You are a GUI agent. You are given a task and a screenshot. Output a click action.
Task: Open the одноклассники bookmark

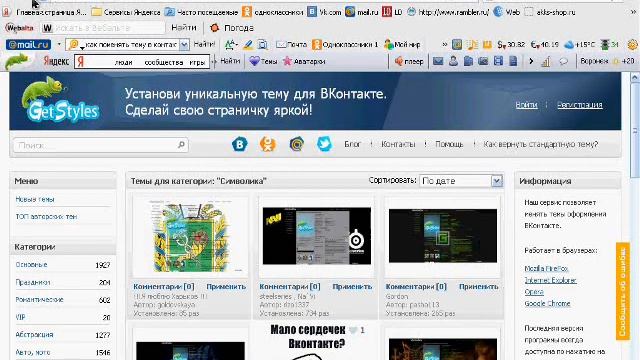272,12
